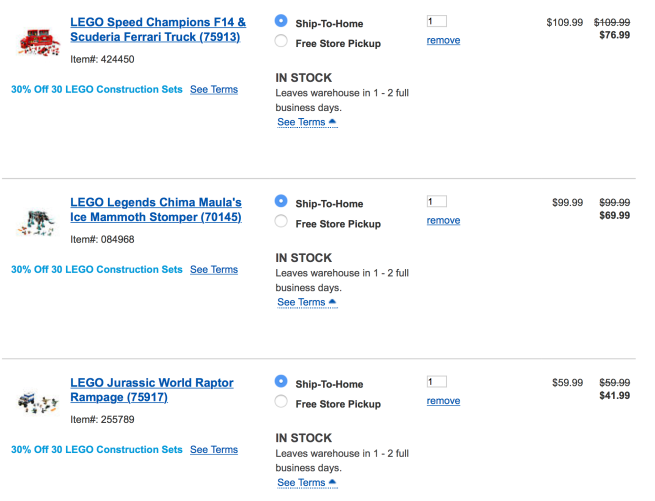Viewport: 655px width, 501px height.
Task: Remove the Ice Mammoth Stomper from cart
Action: (443, 221)
